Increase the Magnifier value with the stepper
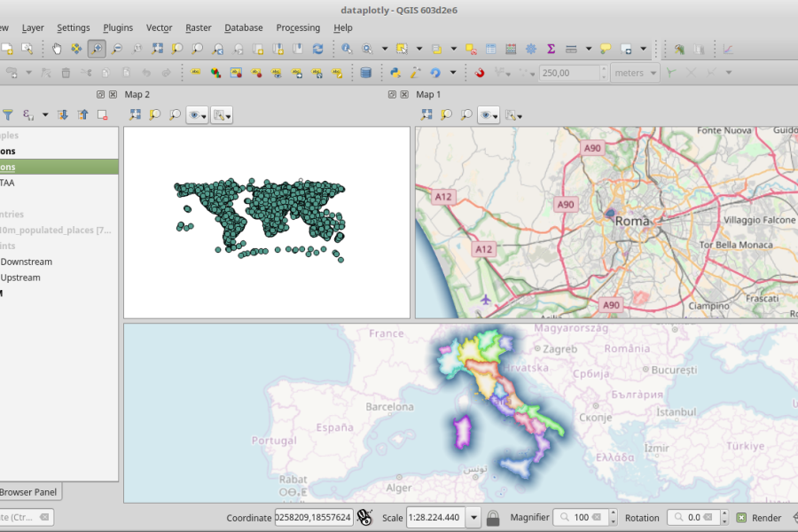 (612, 513)
